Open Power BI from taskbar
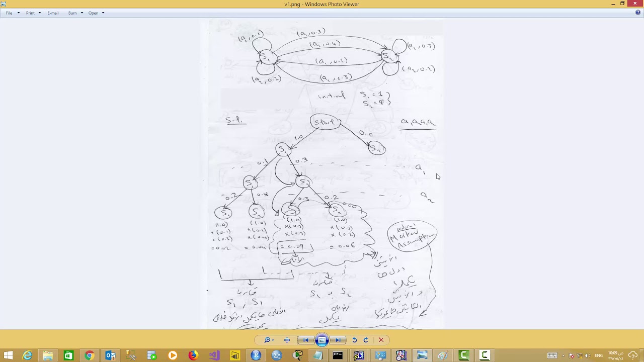This screenshot has width=644, height=362. tap(235, 355)
